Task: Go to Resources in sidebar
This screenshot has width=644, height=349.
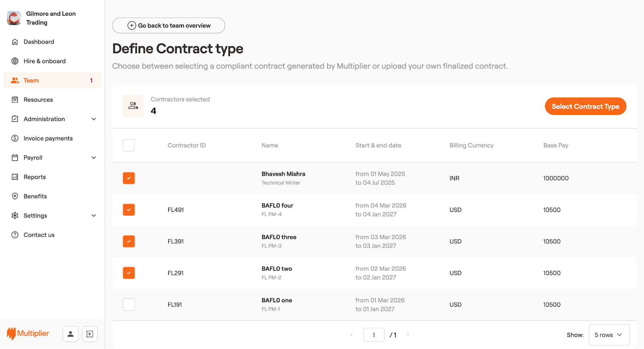Action: pyautogui.click(x=38, y=100)
